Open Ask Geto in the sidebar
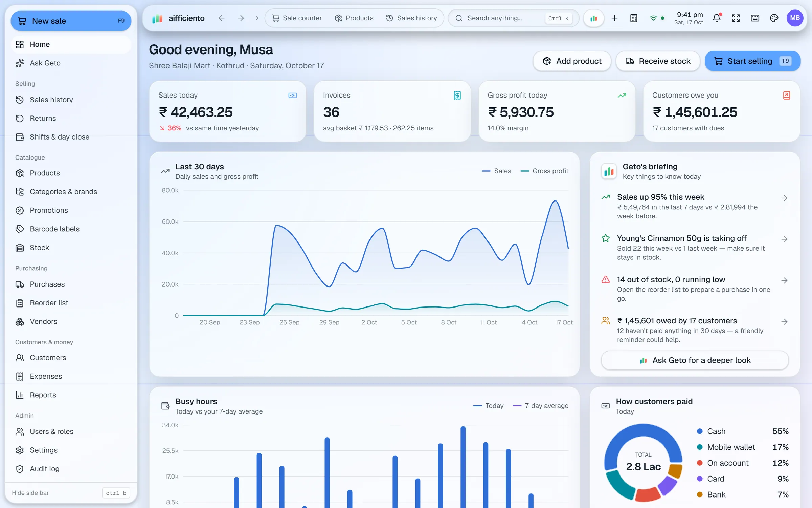 tap(71, 63)
